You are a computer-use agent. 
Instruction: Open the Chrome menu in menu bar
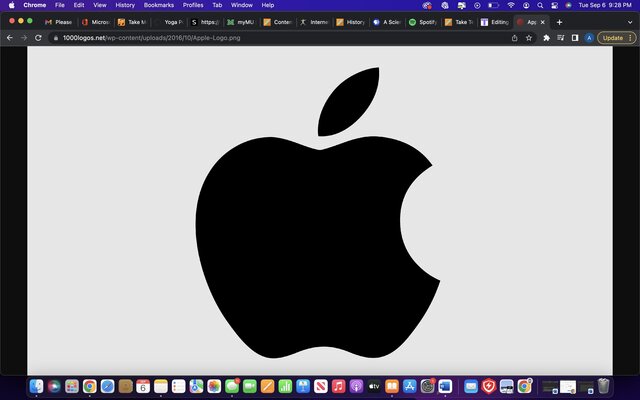click(35, 5)
